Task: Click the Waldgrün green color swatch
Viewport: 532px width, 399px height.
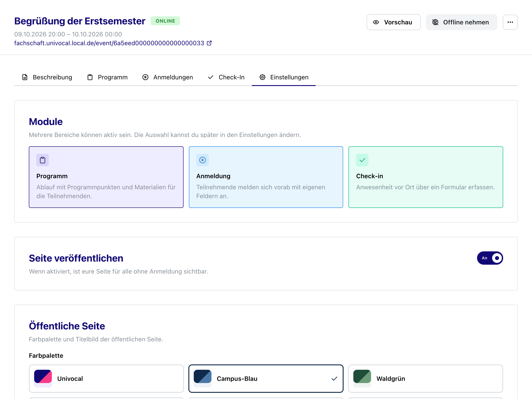Action: coord(362,378)
